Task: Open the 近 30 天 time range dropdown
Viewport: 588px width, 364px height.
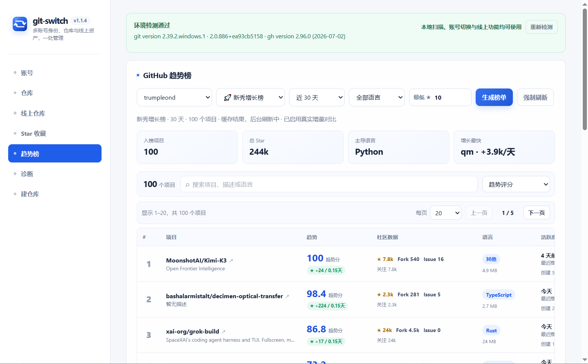Action: tap(317, 97)
